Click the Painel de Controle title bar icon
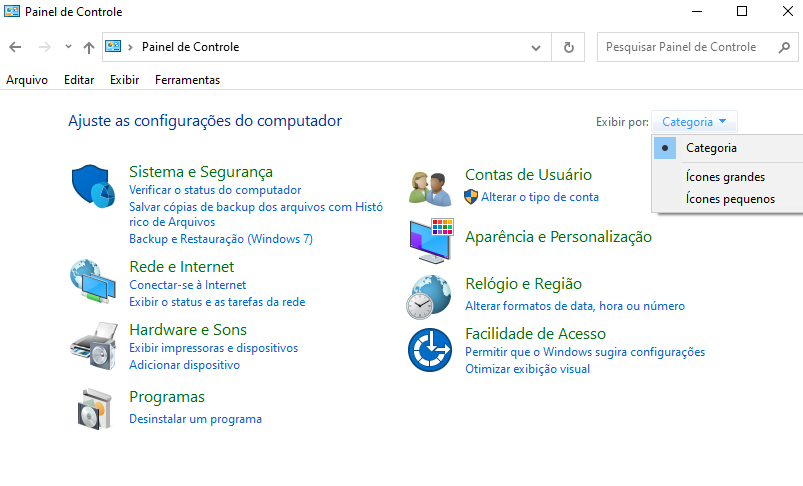Screen dimensions: 803x486 point(12,11)
